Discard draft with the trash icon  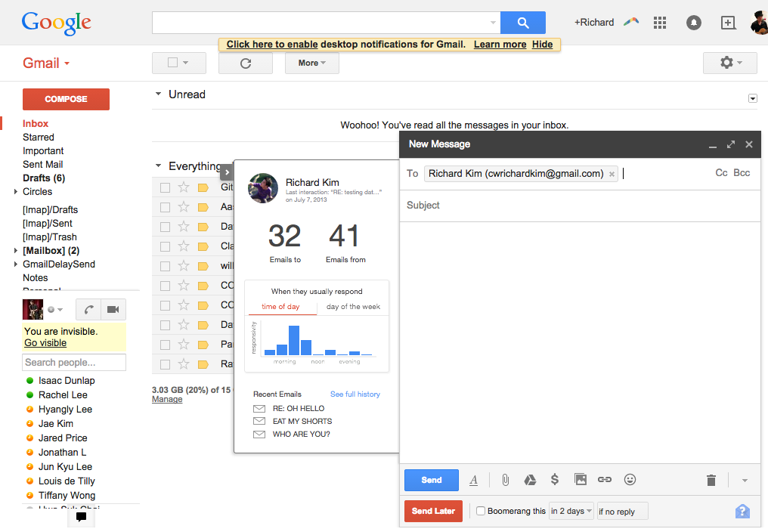point(711,480)
